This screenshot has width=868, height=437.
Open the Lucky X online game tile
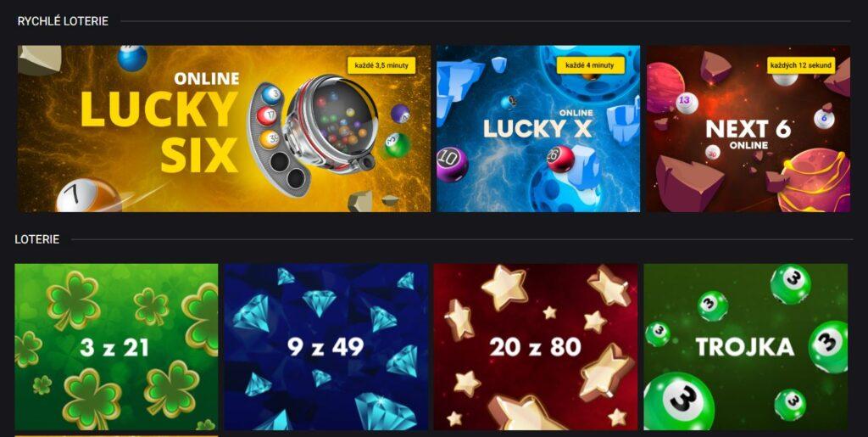tap(538, 128)
